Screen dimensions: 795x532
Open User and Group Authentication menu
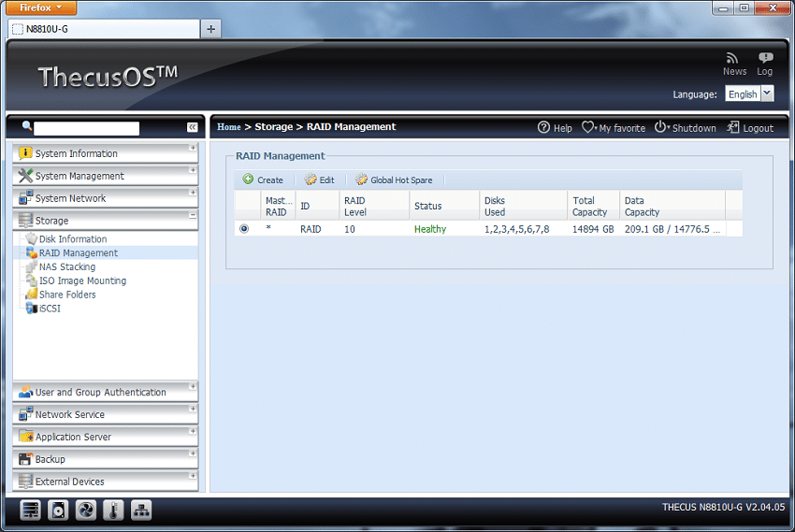[100, 392]
